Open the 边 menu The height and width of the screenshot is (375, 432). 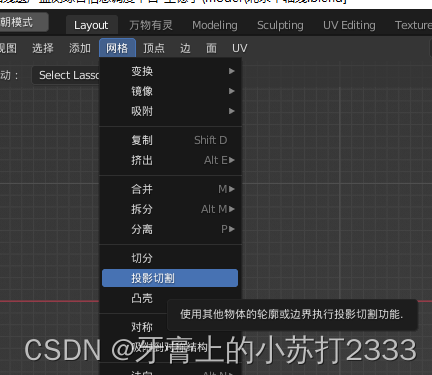(185, 48)
